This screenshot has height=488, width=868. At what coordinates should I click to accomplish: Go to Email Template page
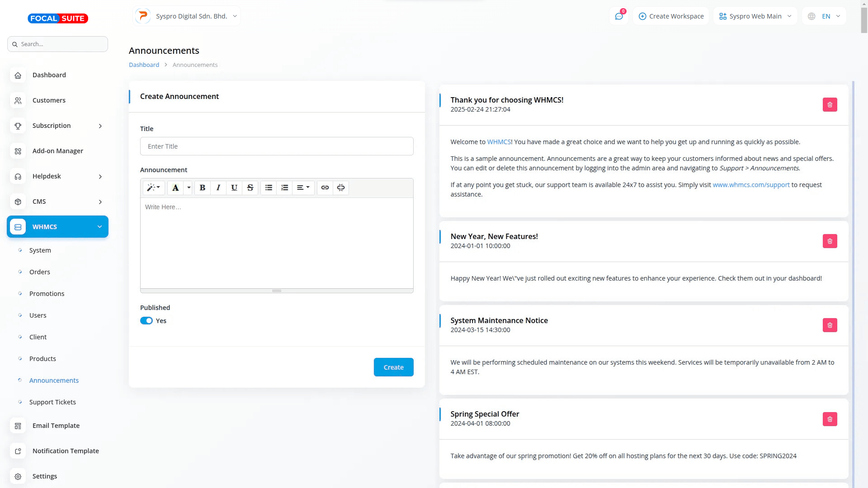[56, 426]
